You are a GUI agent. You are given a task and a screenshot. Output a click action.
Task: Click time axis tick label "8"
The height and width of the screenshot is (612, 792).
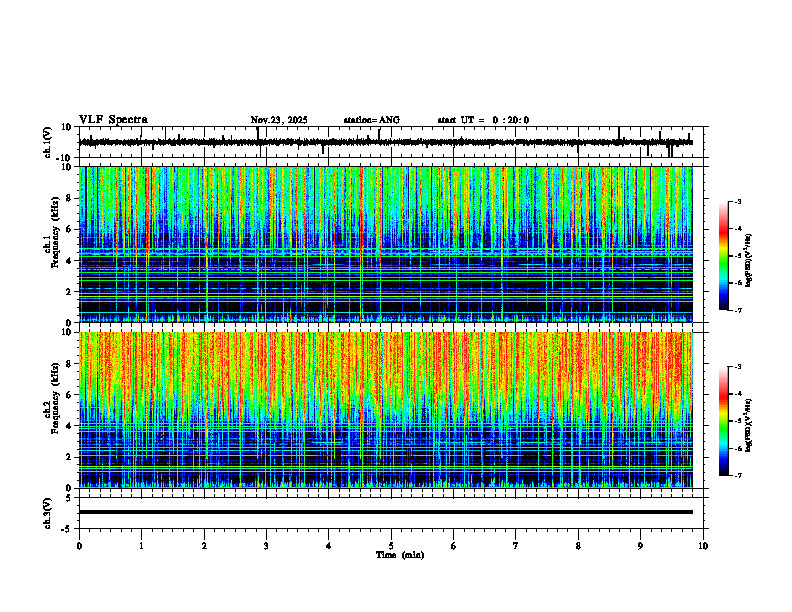click(x=578, y=546)
